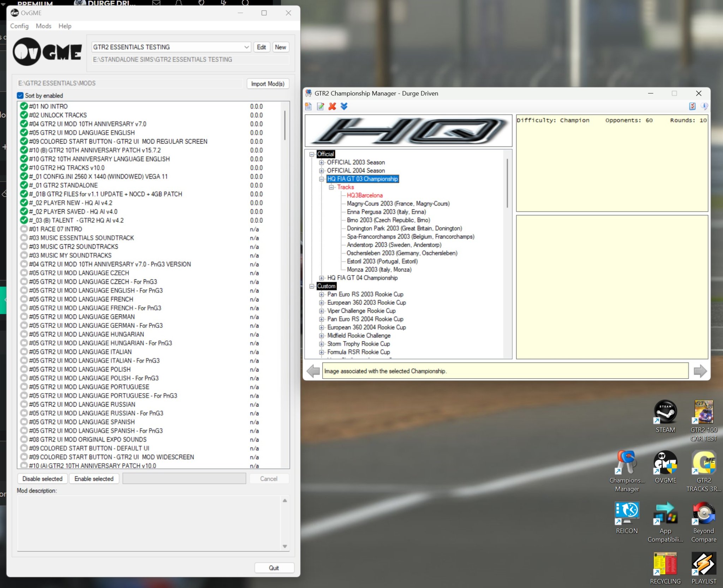The width and height of the screenshot is (723, 588).
Task: Click status circle for #03 MUSIC GTR2 SOUNDTRACKS
Action: point(24,246)
